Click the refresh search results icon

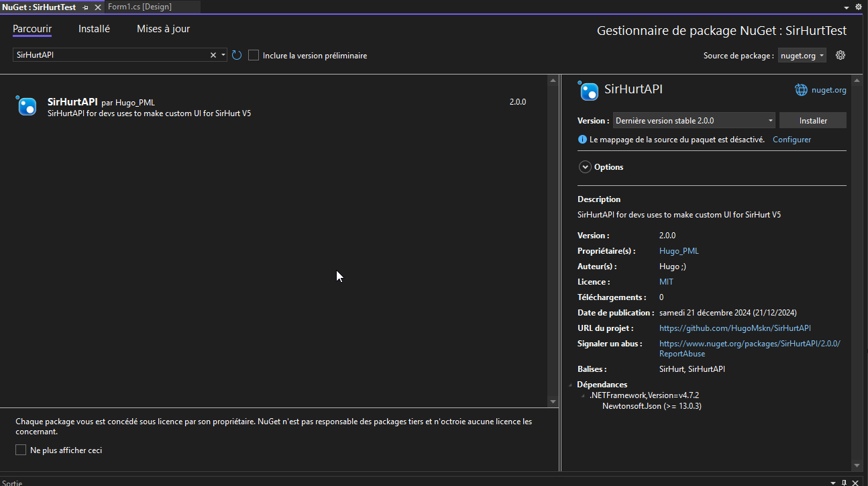(237, 55)
